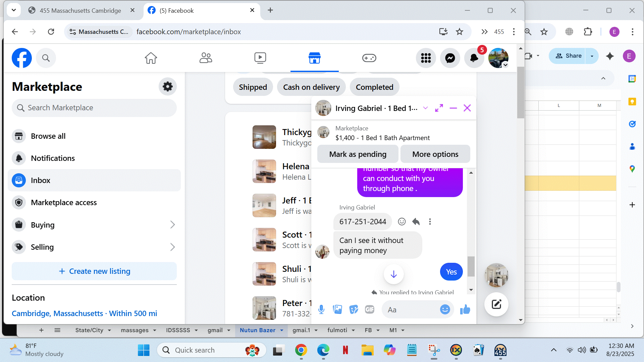Screen dimensions: 644x362
Task: Expand the chat to full Messenger view
Action: pyautogui.click(x=439, y=108)
